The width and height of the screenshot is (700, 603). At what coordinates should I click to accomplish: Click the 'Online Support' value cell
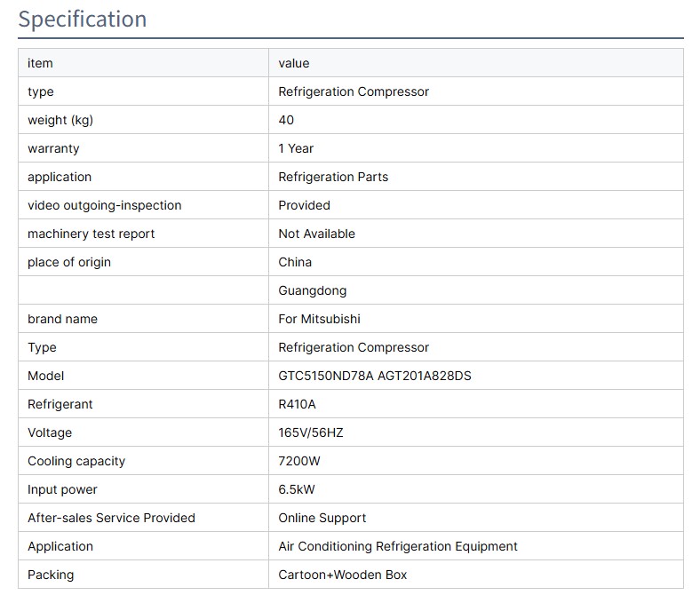322,518
